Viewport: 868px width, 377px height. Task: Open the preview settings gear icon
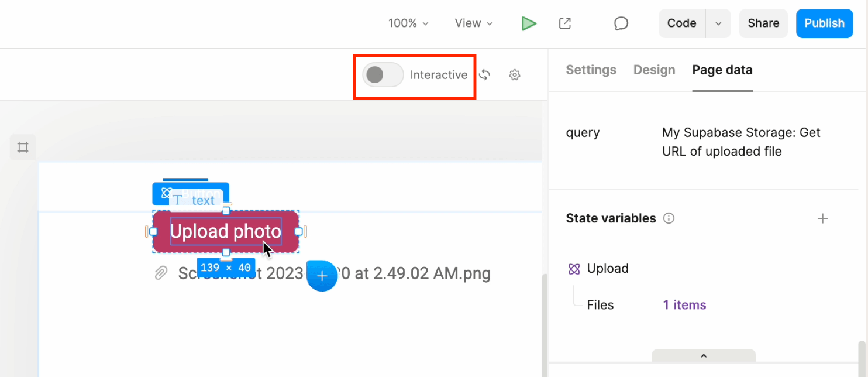[x=514, y=75]
